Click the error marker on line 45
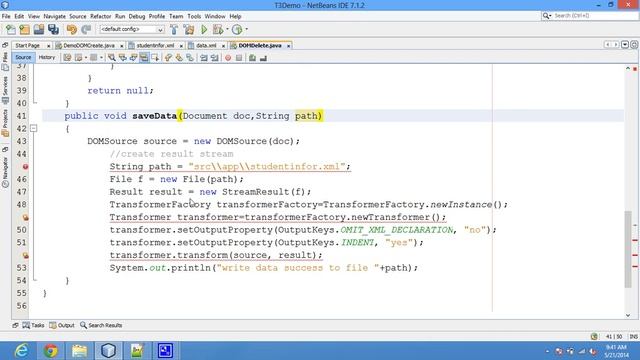The image size is (640, 360). tap(25, 167)
